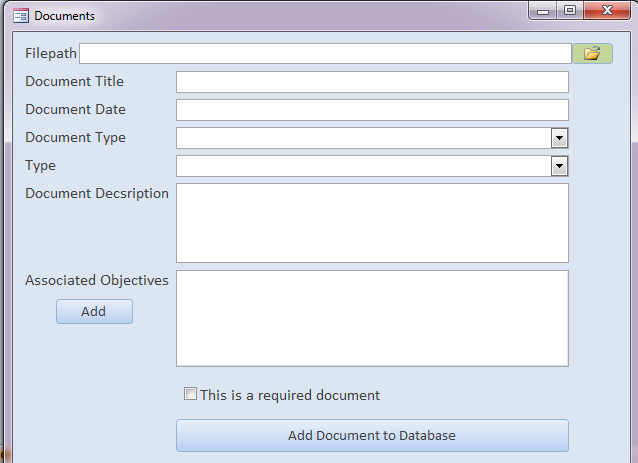Click the Documents form icon in title bar
Image resolution: width=638 pixels, height=463 pixels.
click(x=20, y=16)
